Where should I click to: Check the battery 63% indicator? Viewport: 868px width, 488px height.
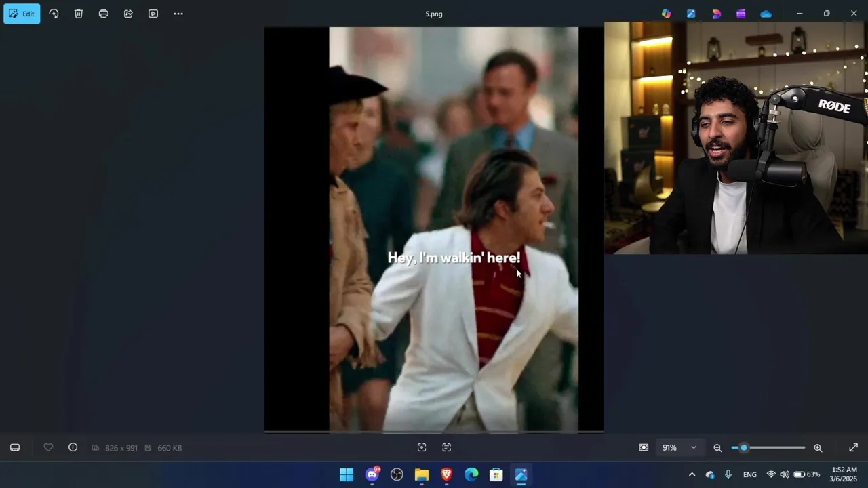(807, 474)
